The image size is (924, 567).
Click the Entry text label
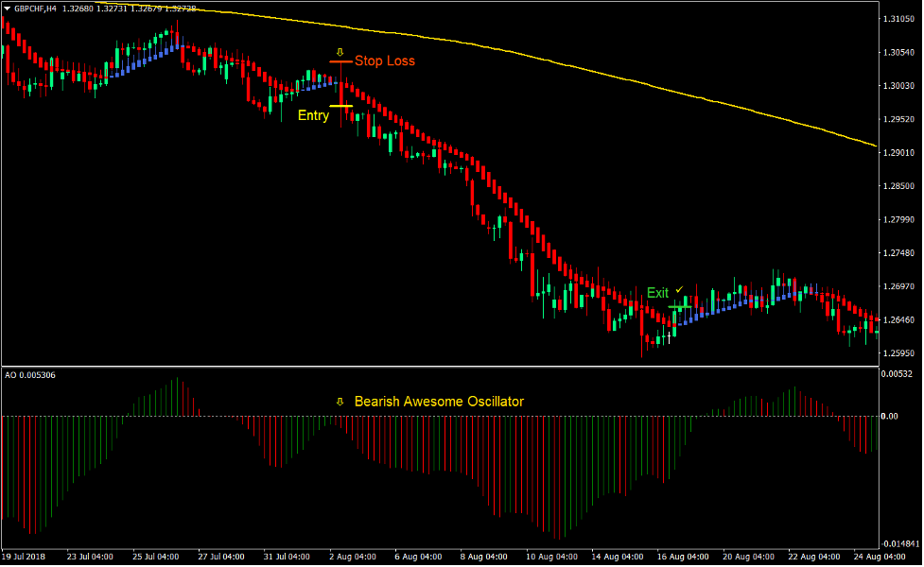coord(313,115)
